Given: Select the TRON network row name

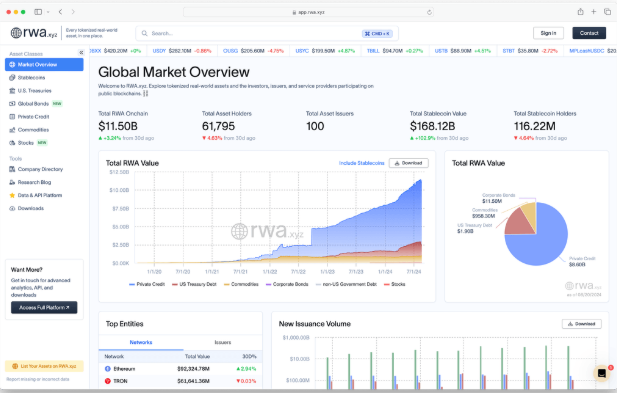Looking at the screenshot, I should (120, 381).
